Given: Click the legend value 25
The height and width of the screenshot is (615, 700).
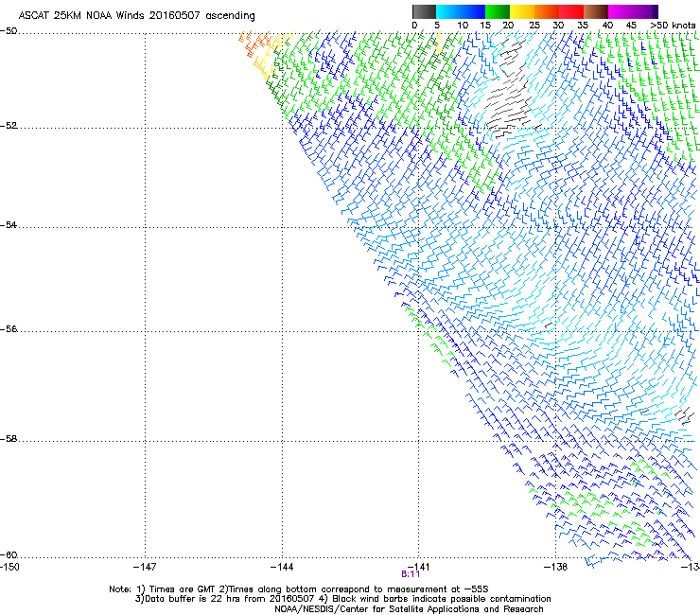Looking at the screenshot, I should [x=534, y=26].
